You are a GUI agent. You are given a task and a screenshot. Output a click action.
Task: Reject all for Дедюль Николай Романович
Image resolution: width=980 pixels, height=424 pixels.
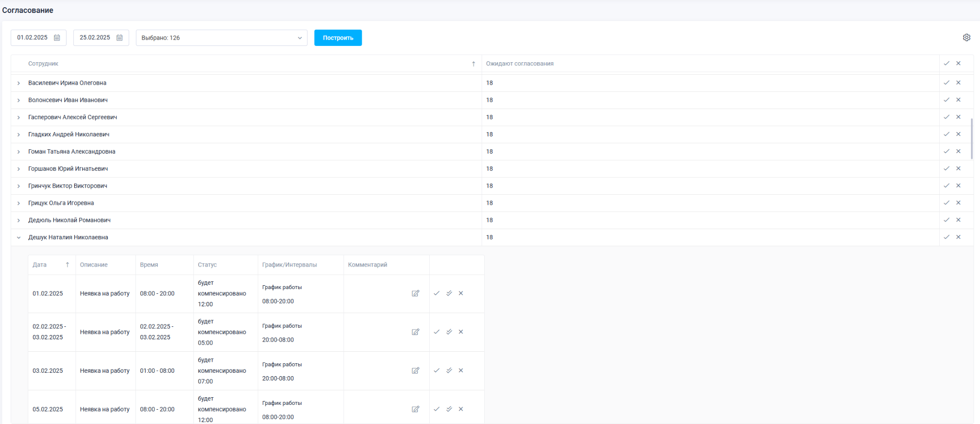[x=958, y=220]
